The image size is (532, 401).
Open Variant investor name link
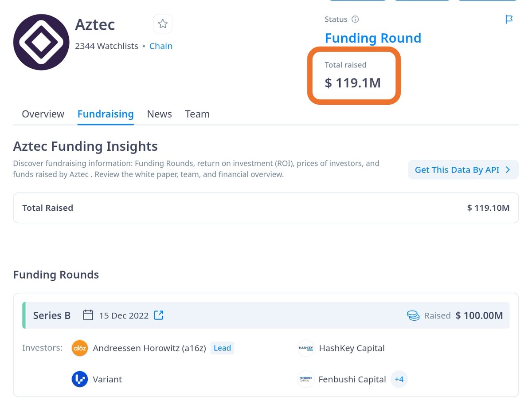[107, 379]
